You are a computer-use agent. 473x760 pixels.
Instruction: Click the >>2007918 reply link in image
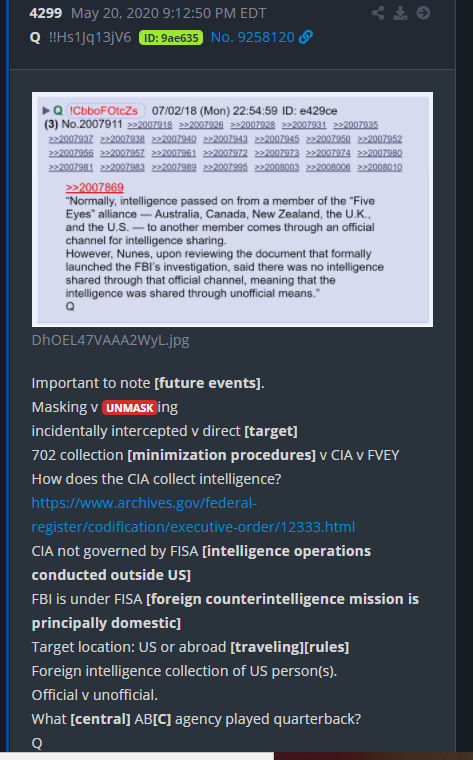point(150,125)
